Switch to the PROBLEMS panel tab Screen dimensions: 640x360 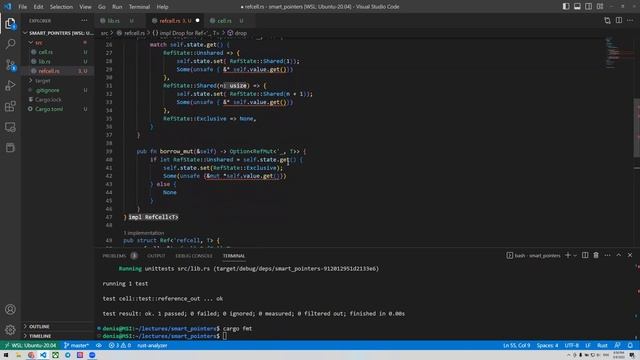click(x=114, y=256)
